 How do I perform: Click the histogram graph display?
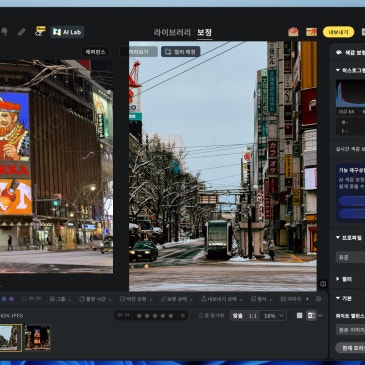(350, 94)
